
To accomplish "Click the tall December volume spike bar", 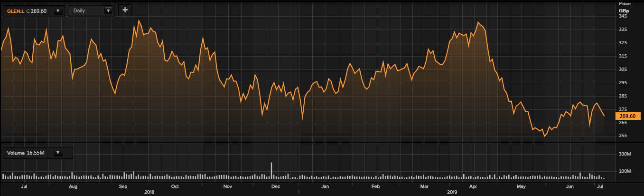I will click(271, 171).
